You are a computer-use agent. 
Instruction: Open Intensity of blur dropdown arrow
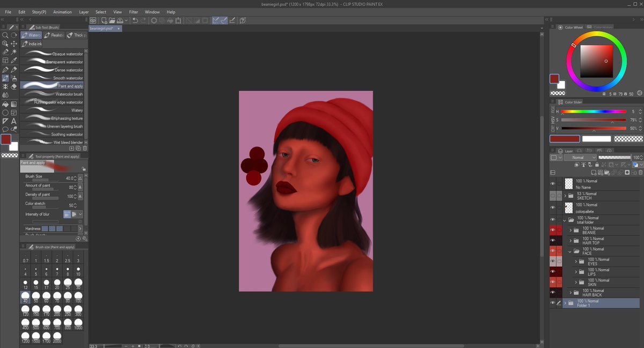click(x=80, y=214)
